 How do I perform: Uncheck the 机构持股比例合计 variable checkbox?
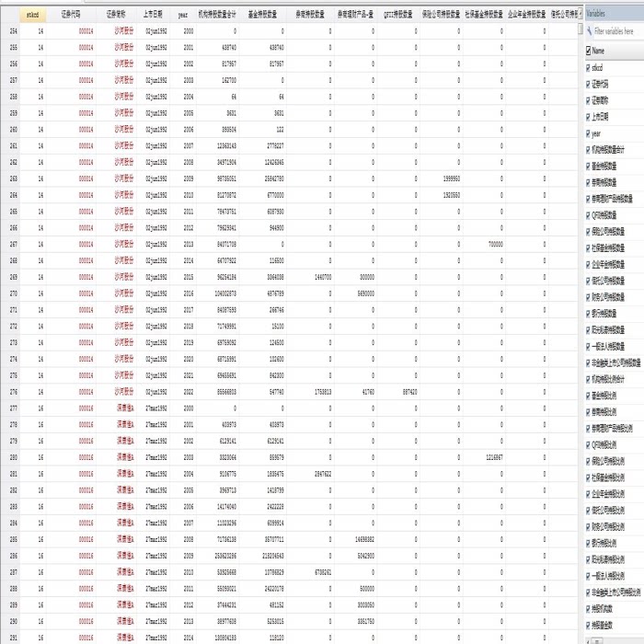(588, 379)
